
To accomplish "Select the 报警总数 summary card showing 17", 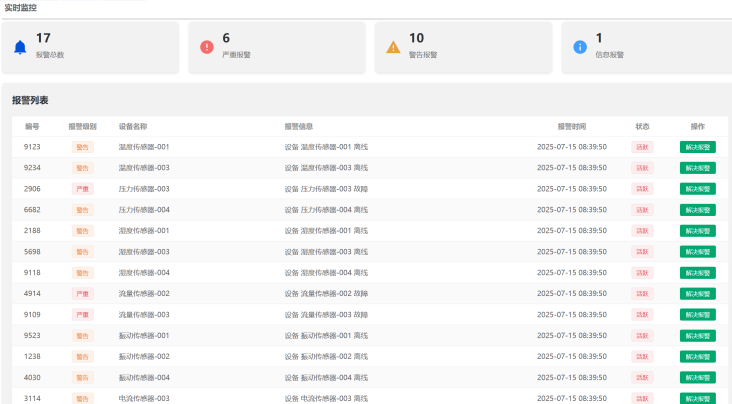I will (x=90, y=47).
